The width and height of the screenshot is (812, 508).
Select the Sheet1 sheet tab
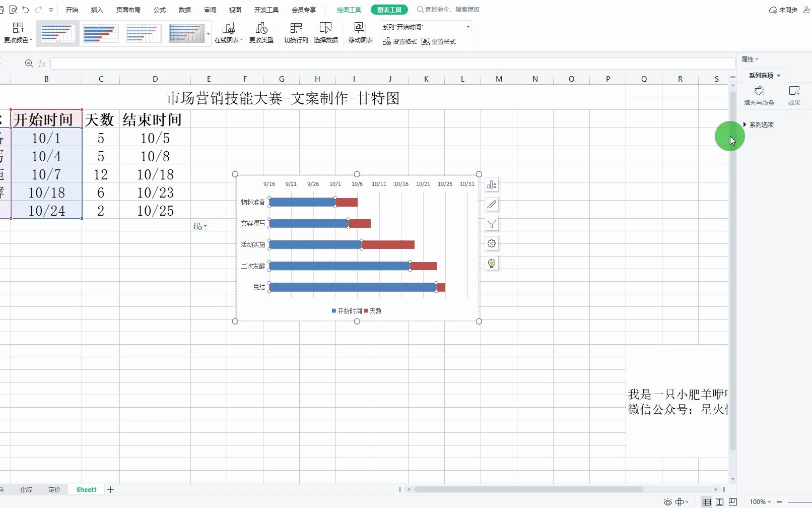click(x=87, y=489)
